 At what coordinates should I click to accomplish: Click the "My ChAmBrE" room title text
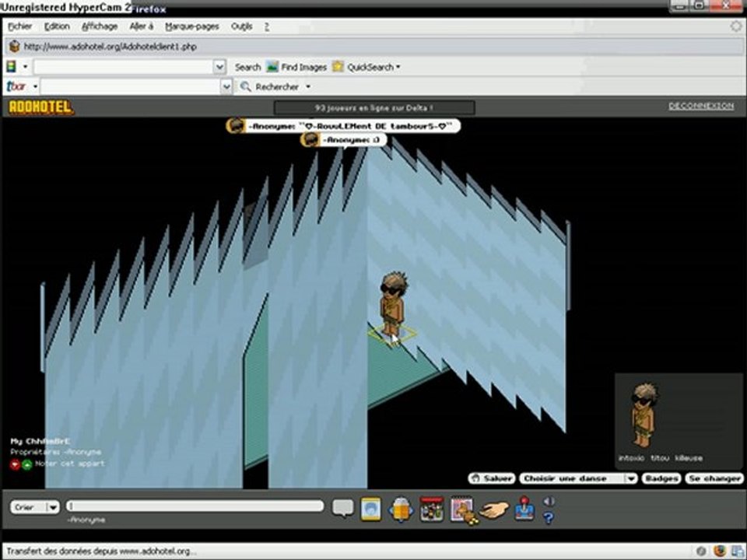(40, 441)
